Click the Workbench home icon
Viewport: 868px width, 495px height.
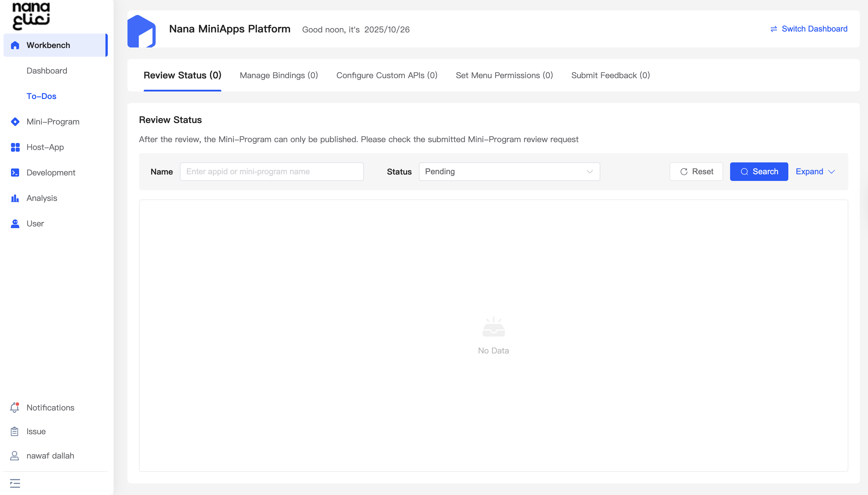click(x=15, y=45)
